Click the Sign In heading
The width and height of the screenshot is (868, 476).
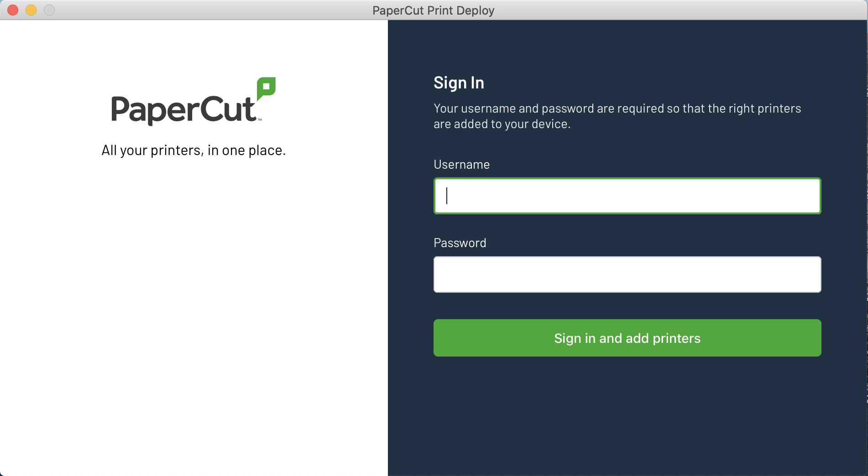coord(459,83)
